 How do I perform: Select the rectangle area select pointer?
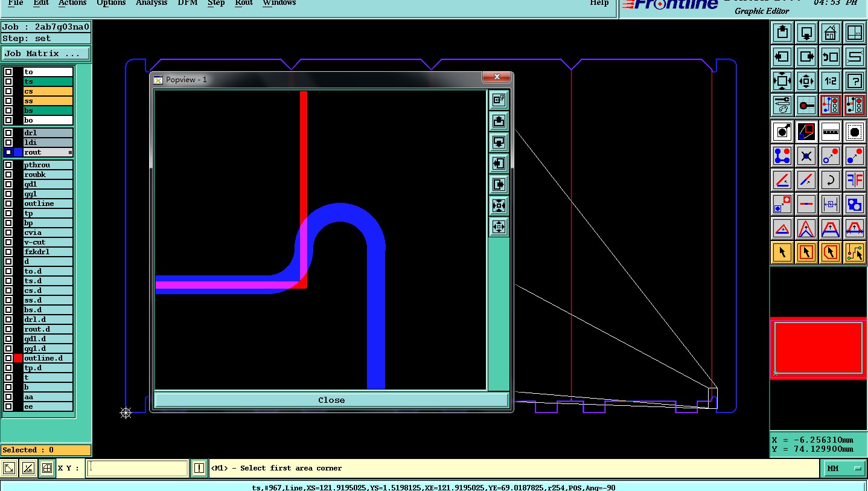(x=806, y=252)
